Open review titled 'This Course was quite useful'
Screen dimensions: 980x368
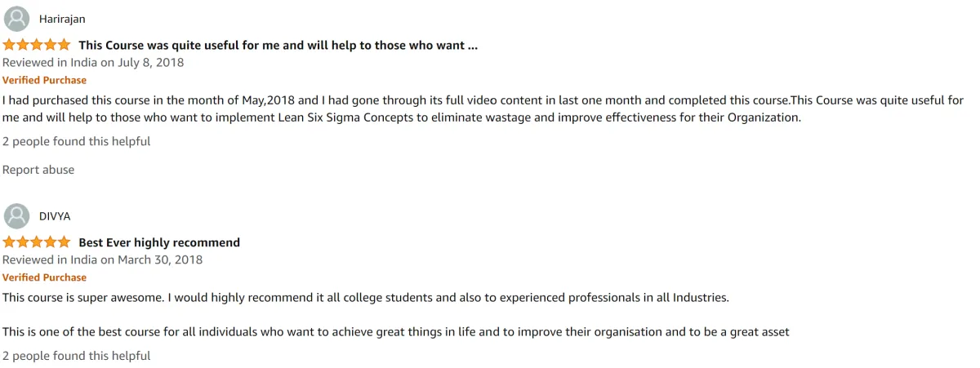tap(278, 46)
